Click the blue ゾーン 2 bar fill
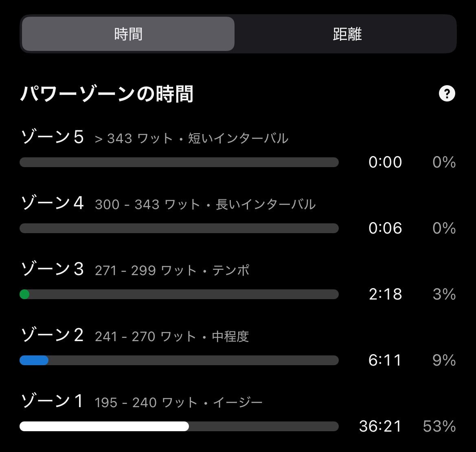This screenshot has width=476, height=452. click(x=34, y=360)
